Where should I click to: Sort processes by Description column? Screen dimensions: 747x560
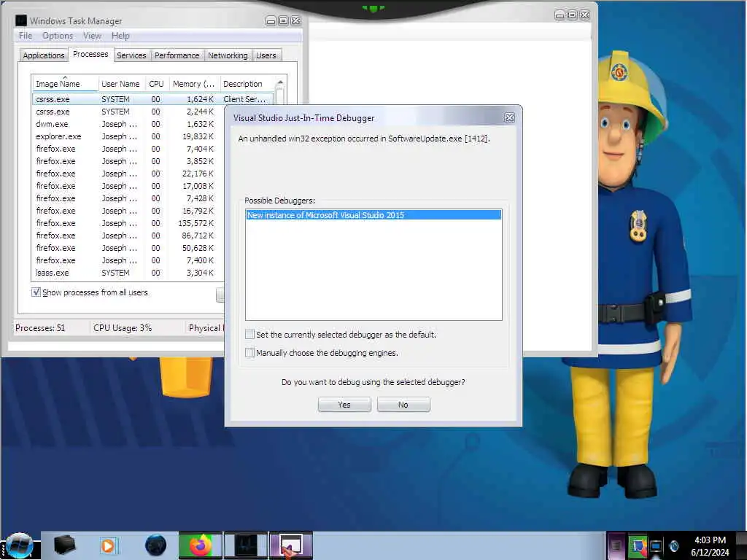247,84
